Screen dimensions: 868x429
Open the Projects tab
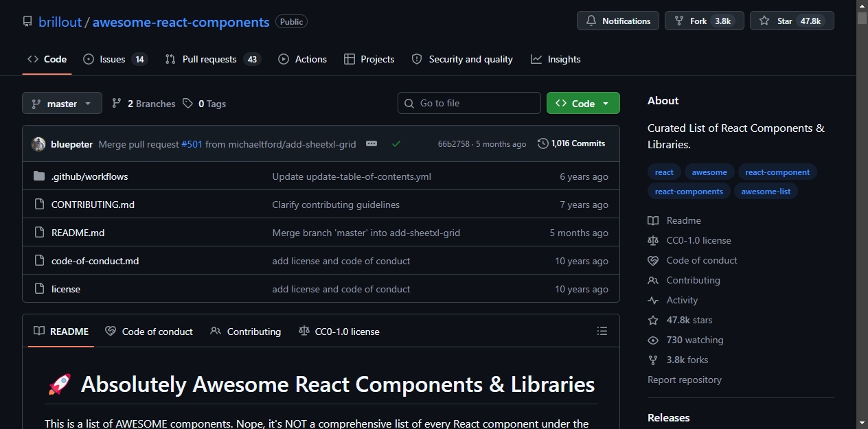point(369,59)
